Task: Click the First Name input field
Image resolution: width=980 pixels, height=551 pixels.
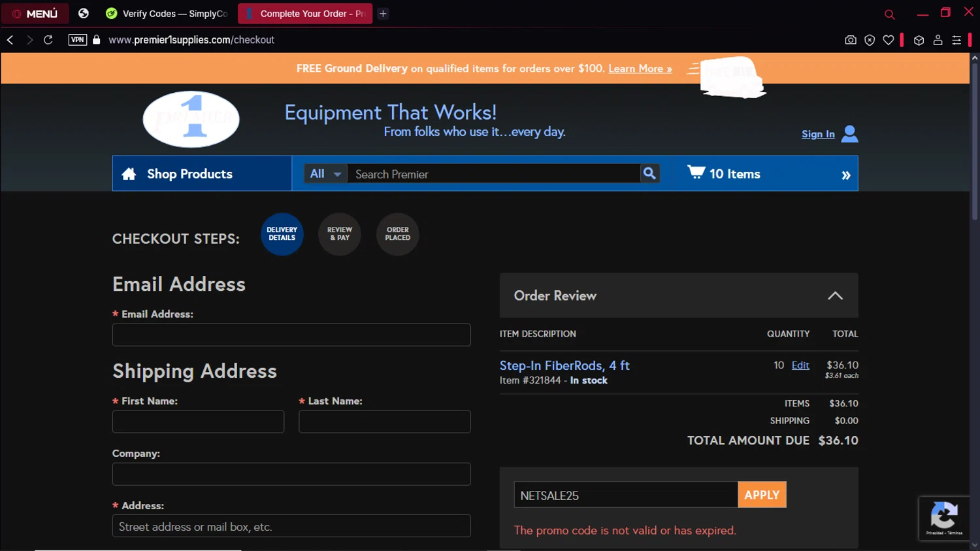Action: pos(198,422)
